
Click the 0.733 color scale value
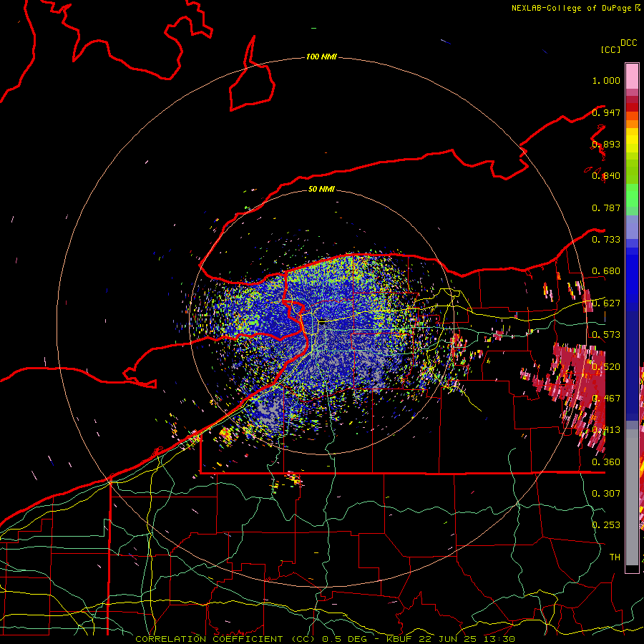tap(606, 240)
